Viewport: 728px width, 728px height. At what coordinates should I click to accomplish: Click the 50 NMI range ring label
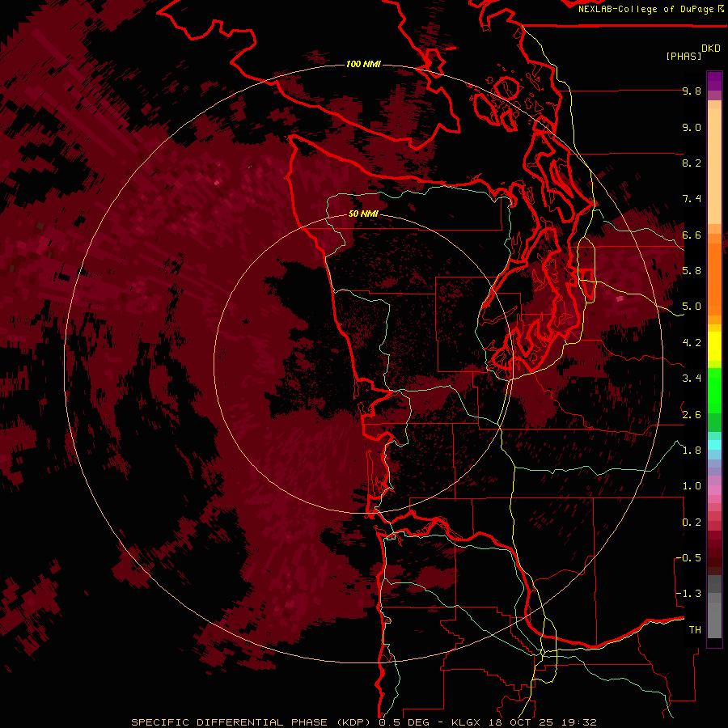(363, 214)
